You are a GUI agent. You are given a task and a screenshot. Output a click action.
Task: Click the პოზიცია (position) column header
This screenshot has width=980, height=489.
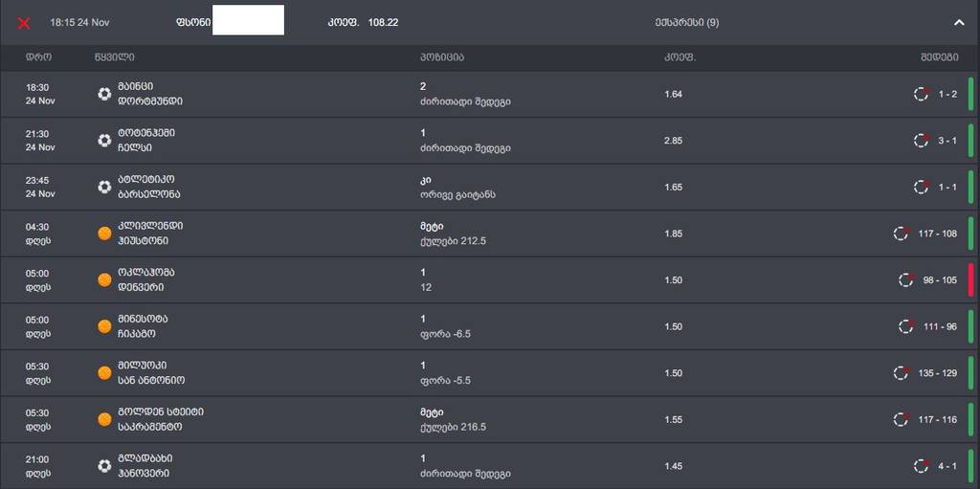tap(442, 57)
